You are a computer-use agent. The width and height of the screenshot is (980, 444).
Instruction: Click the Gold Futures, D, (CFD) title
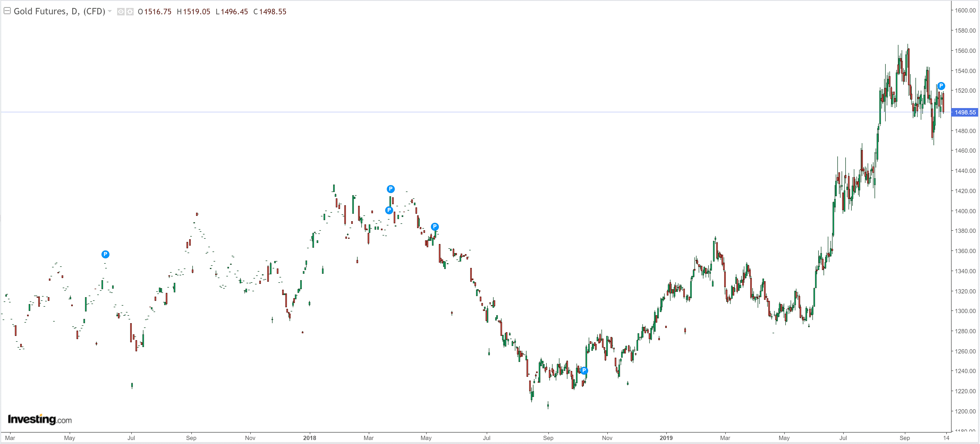coord(59,11)
